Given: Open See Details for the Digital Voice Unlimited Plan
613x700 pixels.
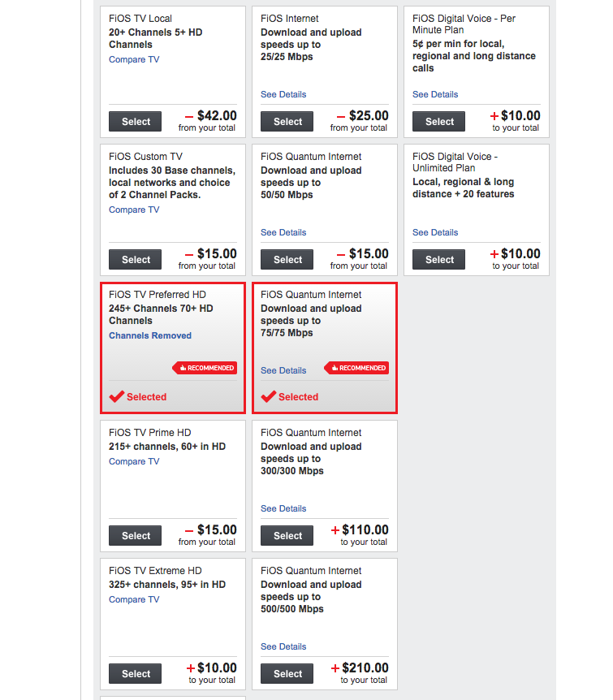Looking at the screenshot, I should [x=435, y=232].
